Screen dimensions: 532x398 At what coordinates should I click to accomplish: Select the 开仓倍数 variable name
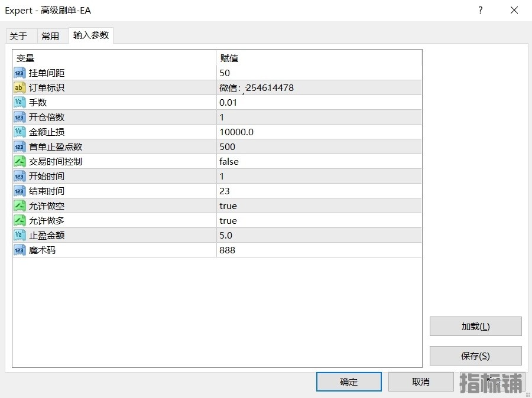47,118
